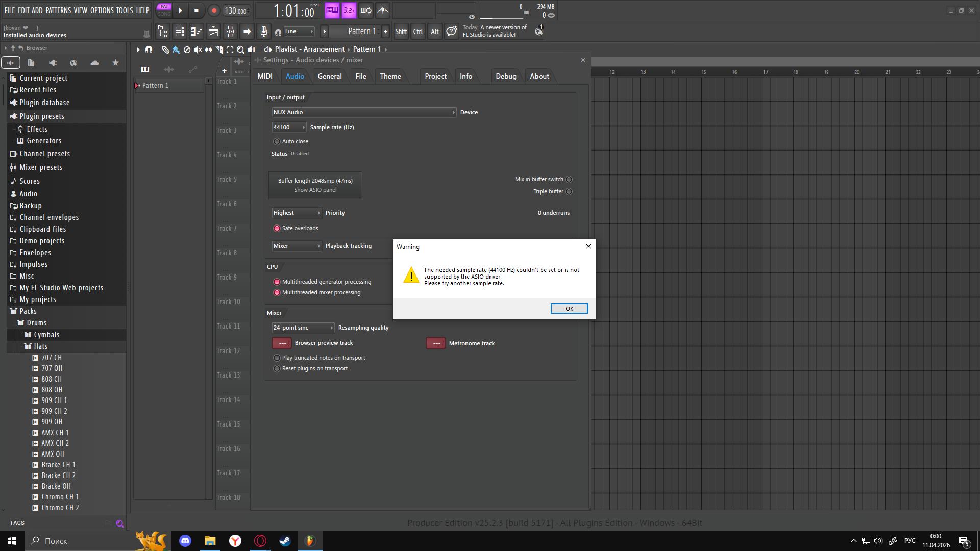Click the record button in transport
Viewport: 980px width, 551px height.
tap(214, 11)
